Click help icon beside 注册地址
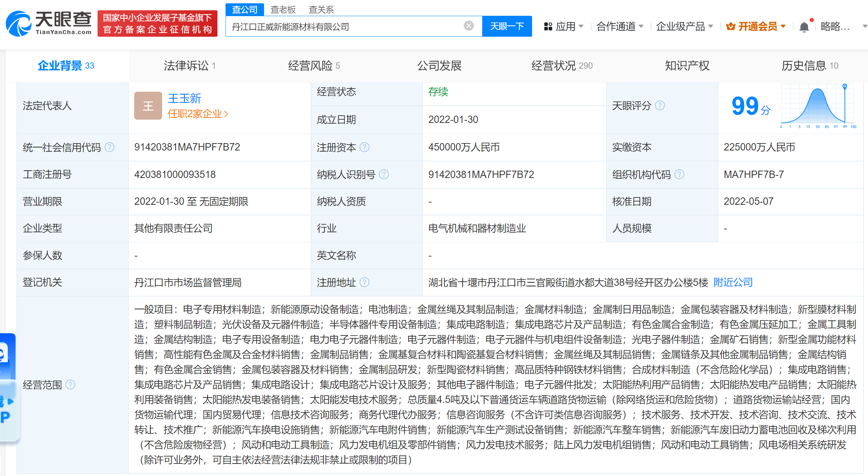The width and height of the screenshot is (868, 476). 365,282
